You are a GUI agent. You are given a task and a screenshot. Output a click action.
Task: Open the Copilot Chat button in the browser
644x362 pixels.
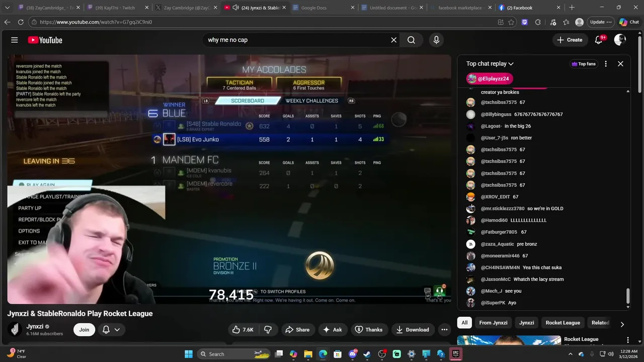629,22
